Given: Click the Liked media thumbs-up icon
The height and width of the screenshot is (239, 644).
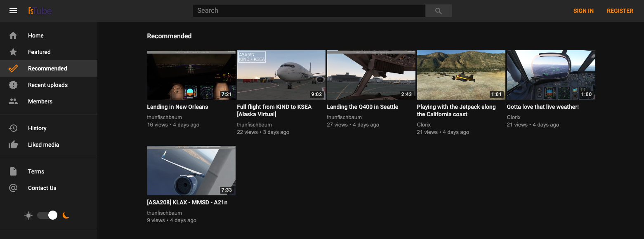Looking at the screenshot, I should pos(13,145).
